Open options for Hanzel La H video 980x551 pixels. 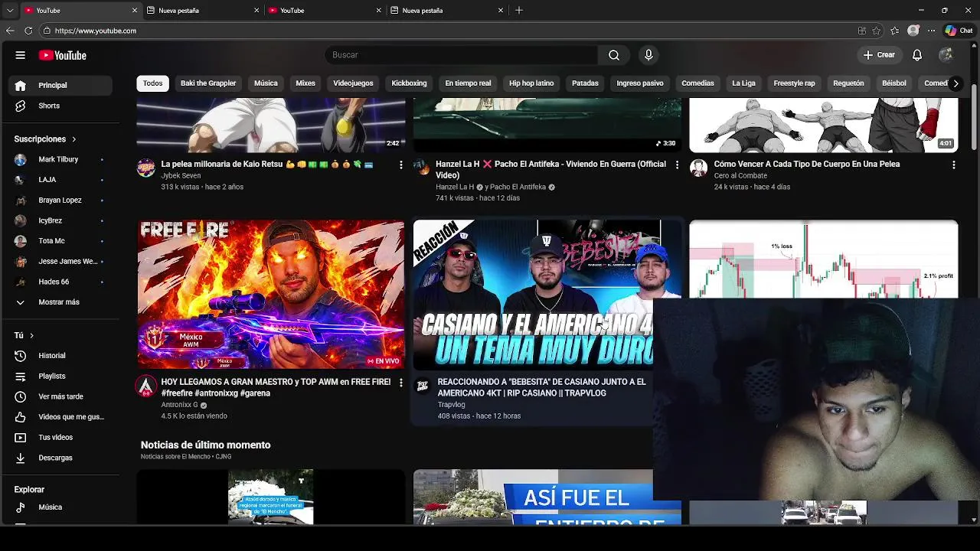point(676,165)
